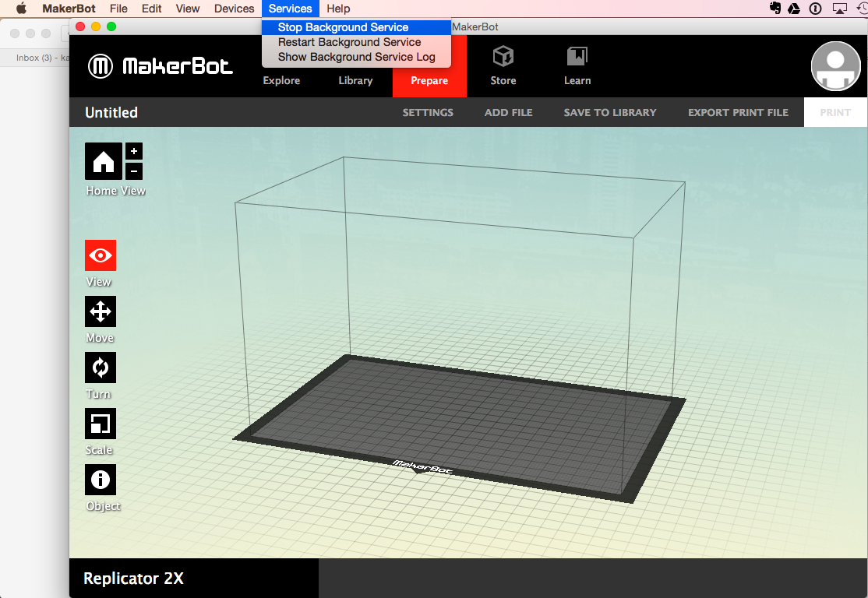Switch to the Library tab

click(355, 80)
